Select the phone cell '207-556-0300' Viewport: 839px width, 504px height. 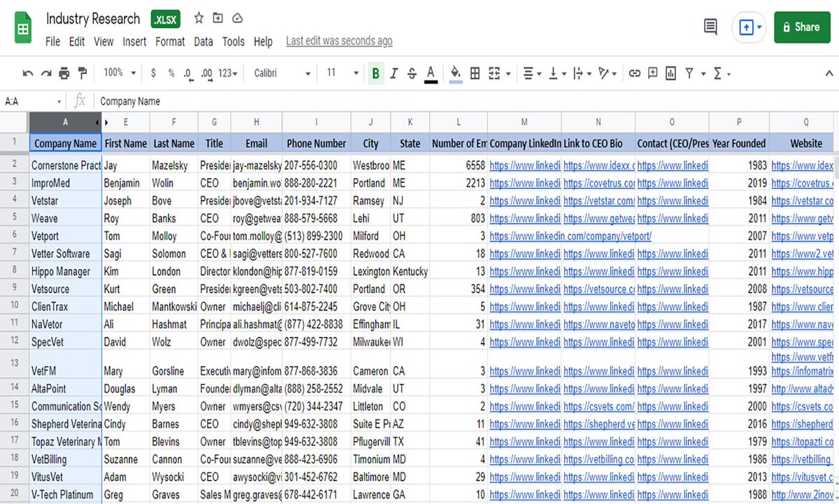coord(316,166)
